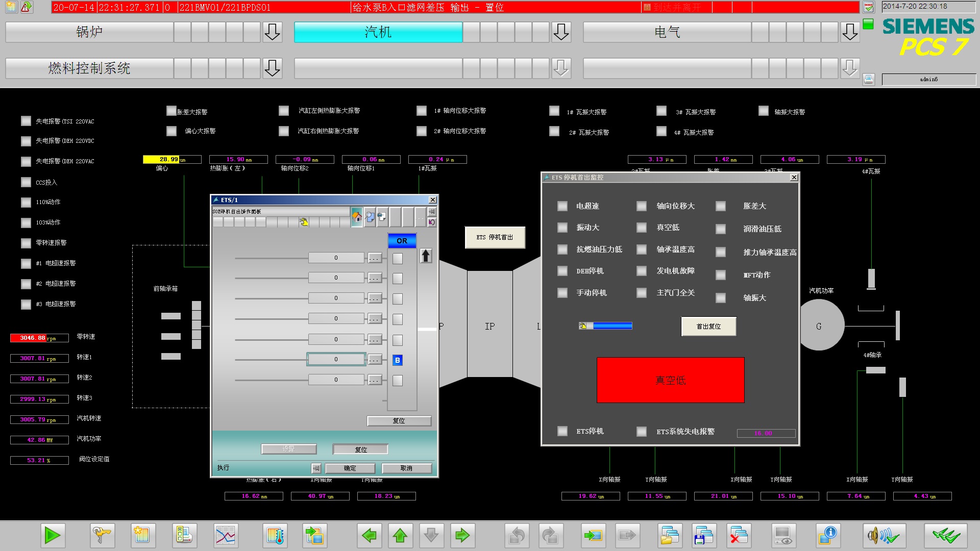This screenshot has width=980, height=551.
Task: Expand the 锅炉 area dropdown arrow
Action: click(272, 32)
